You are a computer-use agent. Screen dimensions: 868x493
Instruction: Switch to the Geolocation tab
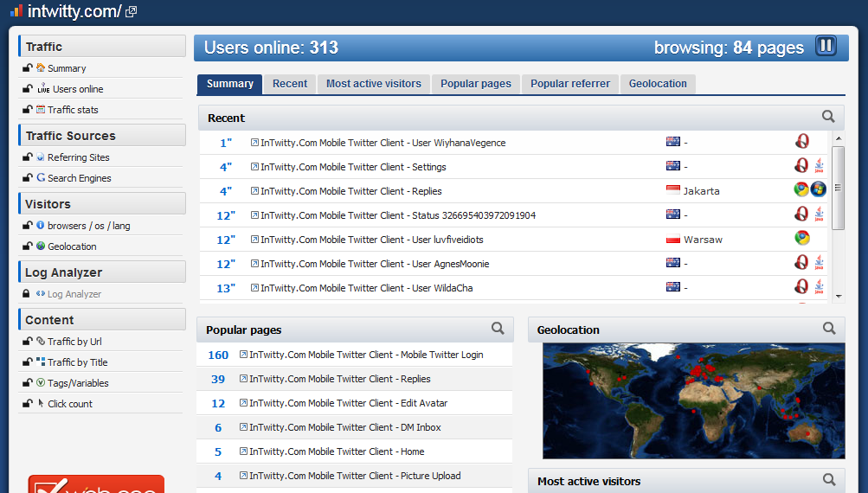click(658, 84)
